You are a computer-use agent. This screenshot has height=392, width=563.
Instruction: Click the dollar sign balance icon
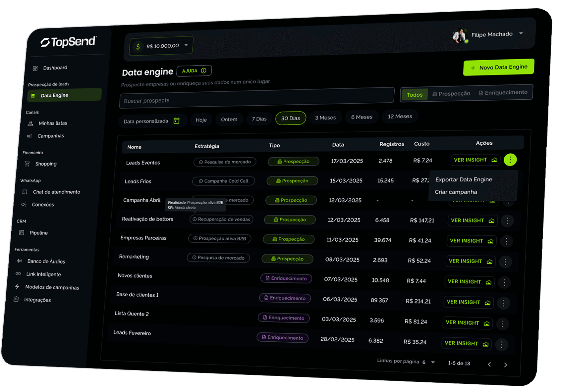click(138, 47)
